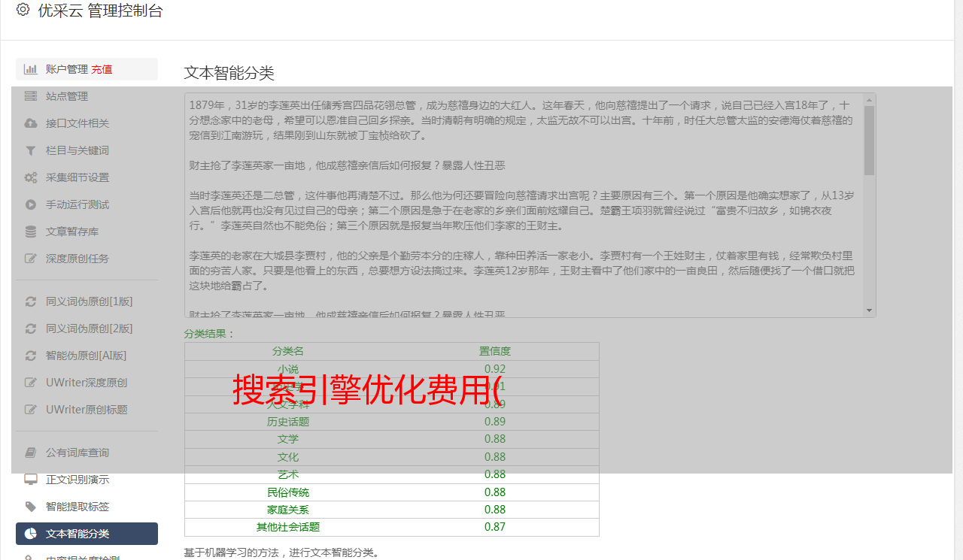
Task: Click the 0.87 confidence value
Action: coord(495,527)
